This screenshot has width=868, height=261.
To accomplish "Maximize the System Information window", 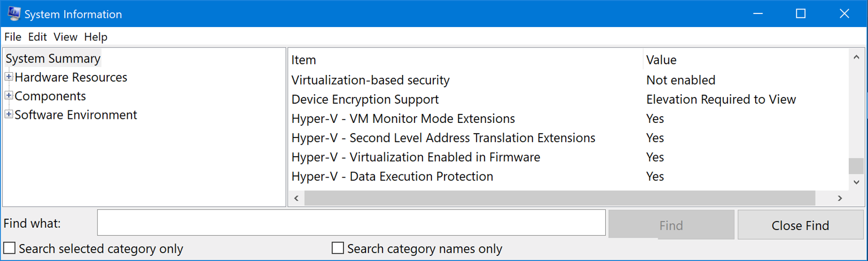I will pyautogui.click(x=800, y=14).
